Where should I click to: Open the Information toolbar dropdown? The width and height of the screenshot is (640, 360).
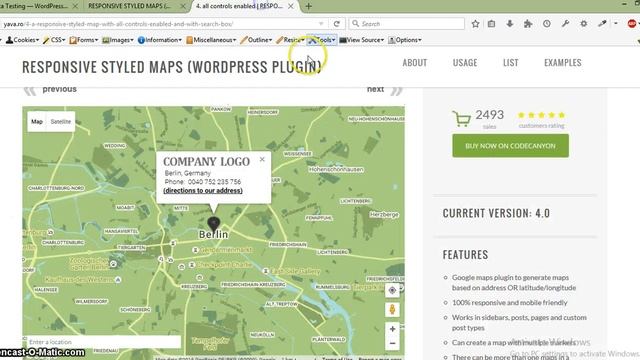(160, 40)
